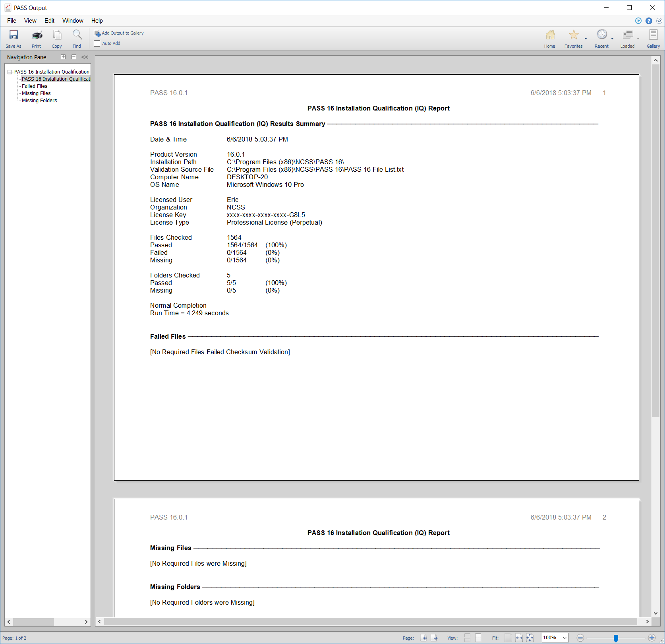Select Missing Folders in navigation tree
The height and width of the screenshot is (644, 665).
click(x=39, y=101)
